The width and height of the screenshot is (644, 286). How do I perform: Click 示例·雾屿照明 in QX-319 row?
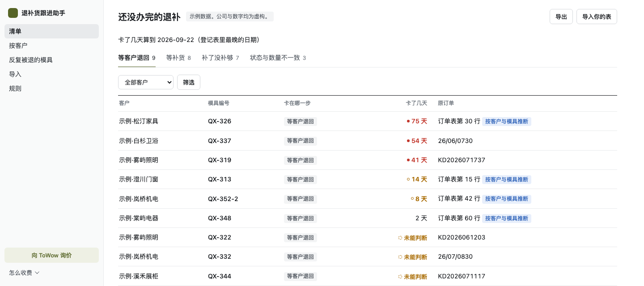[x=139, y=160]
